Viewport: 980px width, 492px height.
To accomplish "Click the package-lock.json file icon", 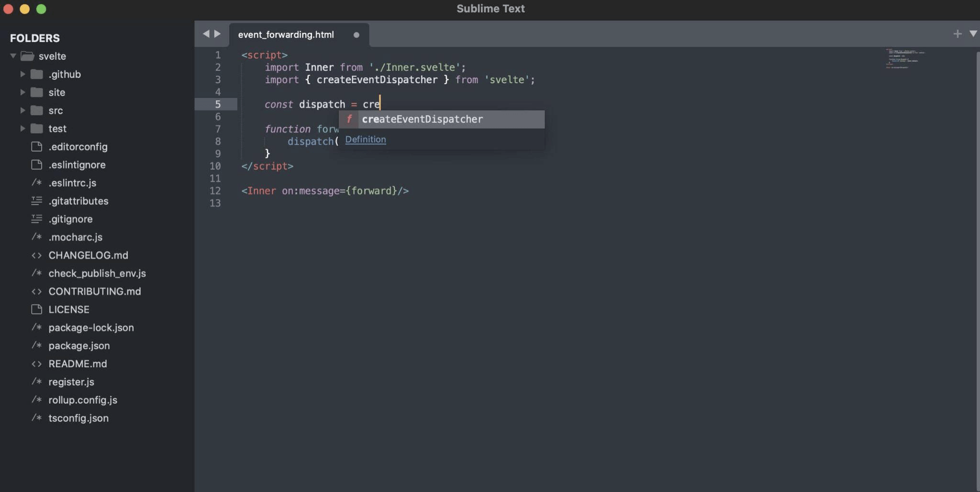I will [36, 328].
